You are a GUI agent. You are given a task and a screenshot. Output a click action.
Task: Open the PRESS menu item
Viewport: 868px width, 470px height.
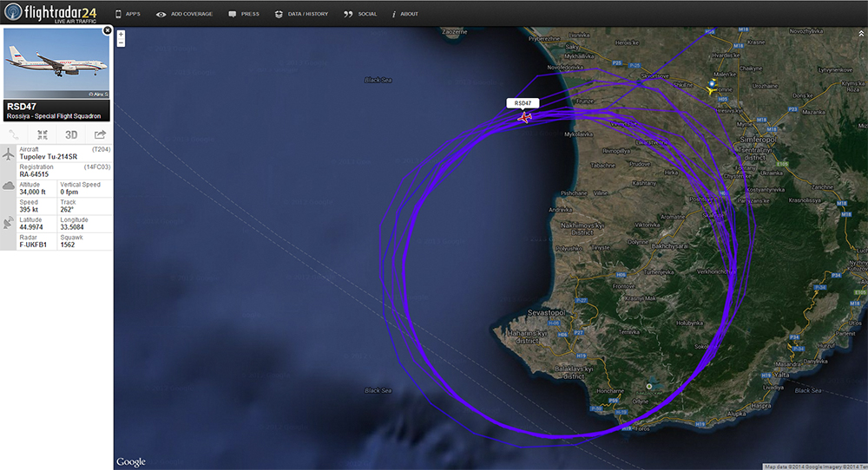250,14
